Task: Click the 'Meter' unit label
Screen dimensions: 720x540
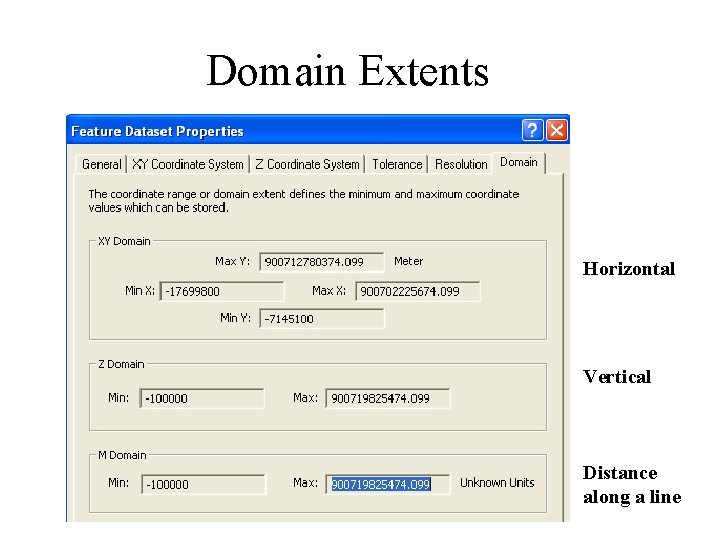Action: pyautogui.click(x=408, y=261)
